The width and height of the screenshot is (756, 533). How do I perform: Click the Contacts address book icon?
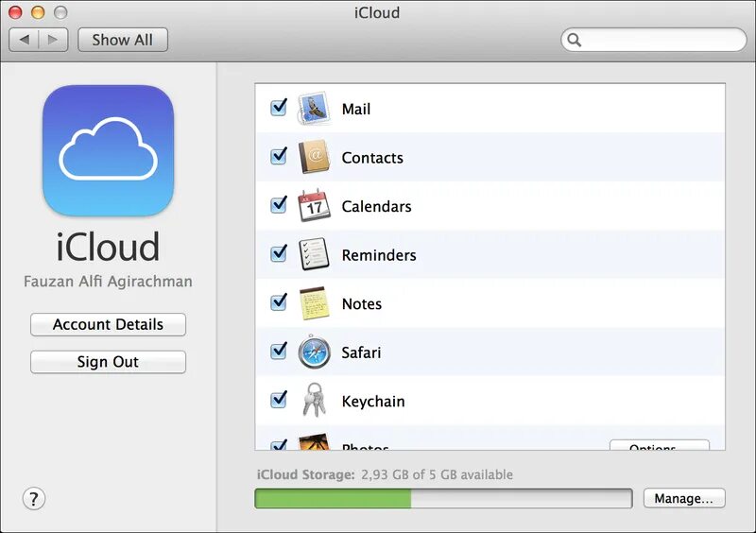tap(315, 157)
